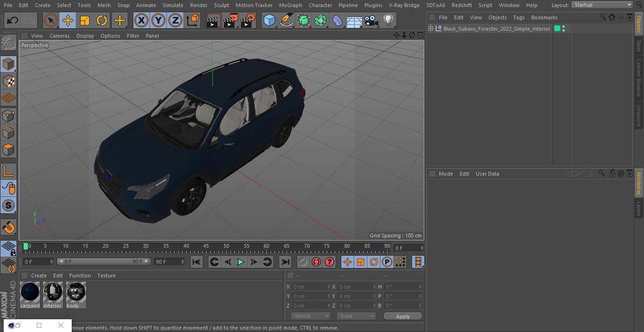Click Make Editable icon in left toolbar

[8, 43]
